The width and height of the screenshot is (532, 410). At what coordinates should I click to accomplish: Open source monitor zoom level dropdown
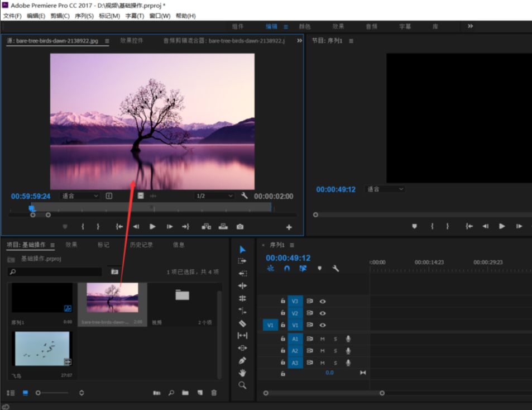pyautogui.click(x=80, y=196)
